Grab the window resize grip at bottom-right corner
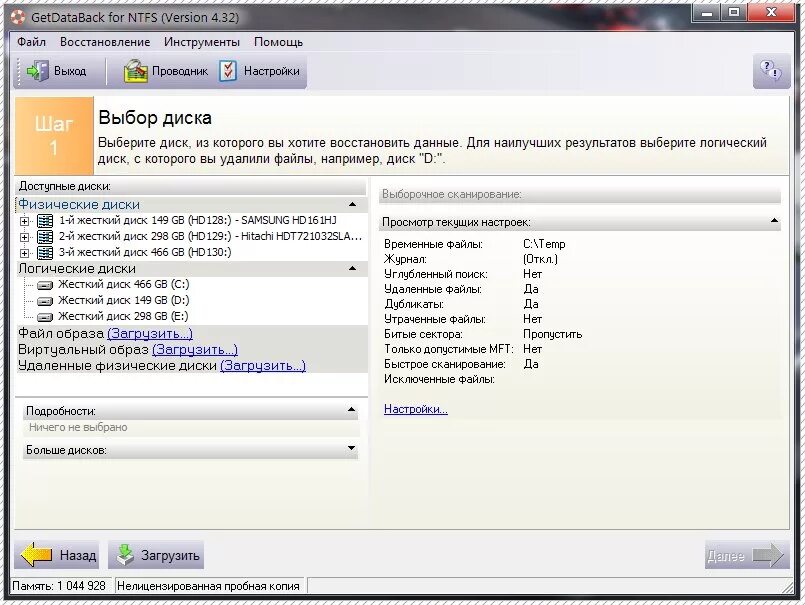The image size is (805, 605). pos(788,588)
